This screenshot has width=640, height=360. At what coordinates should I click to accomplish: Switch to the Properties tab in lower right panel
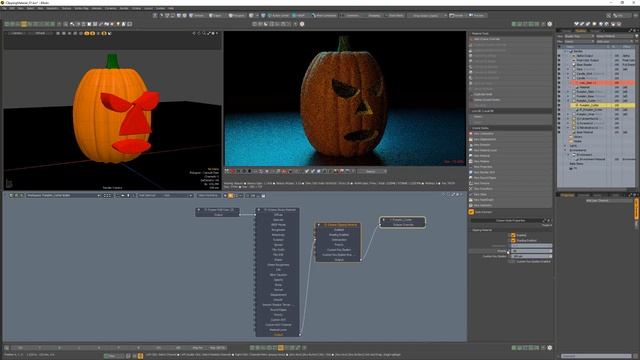click(567, 195)
